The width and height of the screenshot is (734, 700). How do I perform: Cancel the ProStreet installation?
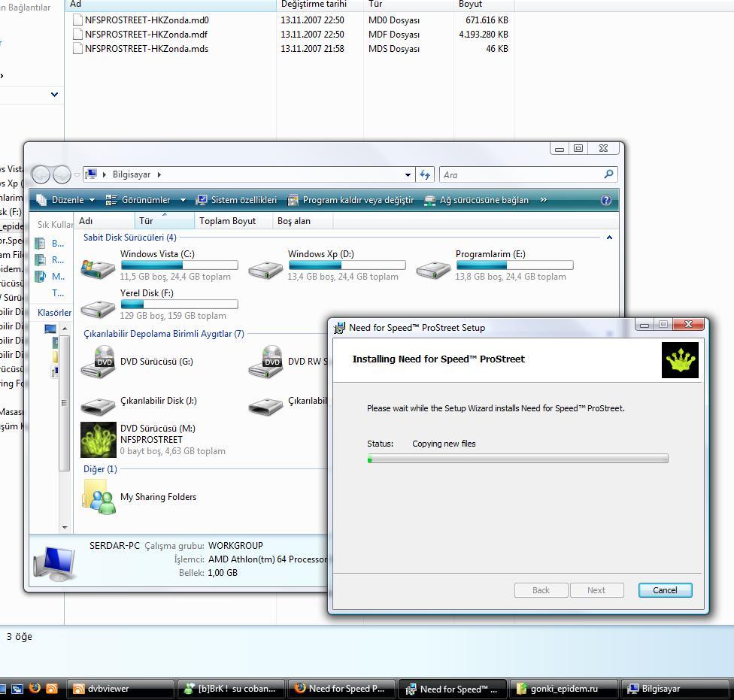point(665,590)
